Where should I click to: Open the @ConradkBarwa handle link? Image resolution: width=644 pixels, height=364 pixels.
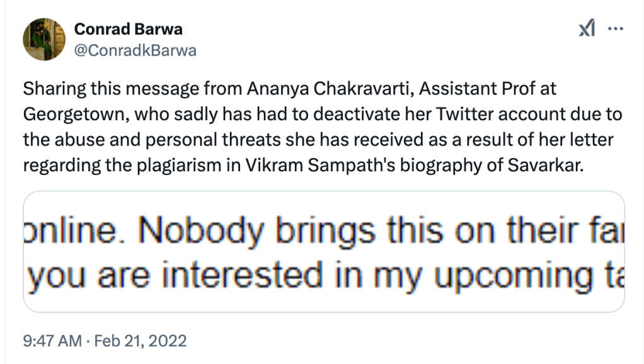click(x=135, y=50)
